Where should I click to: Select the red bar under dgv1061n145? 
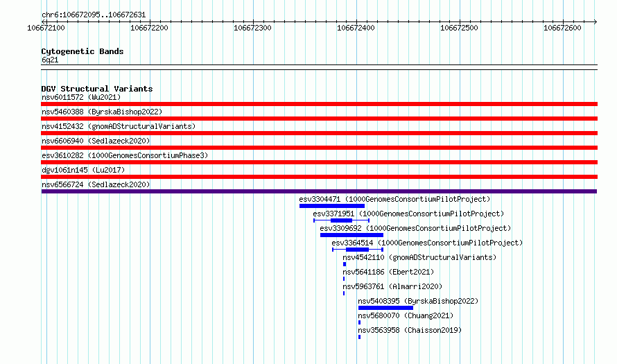point(319,177)
